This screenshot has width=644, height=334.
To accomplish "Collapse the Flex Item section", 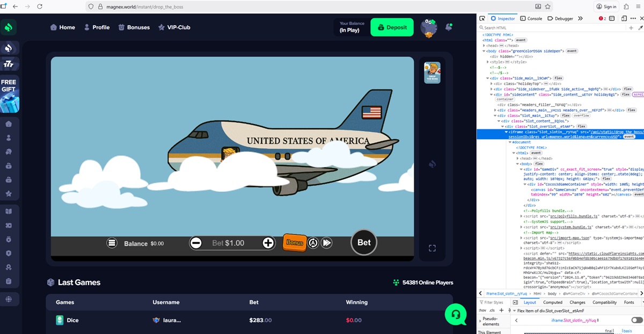I will [514, 310].
